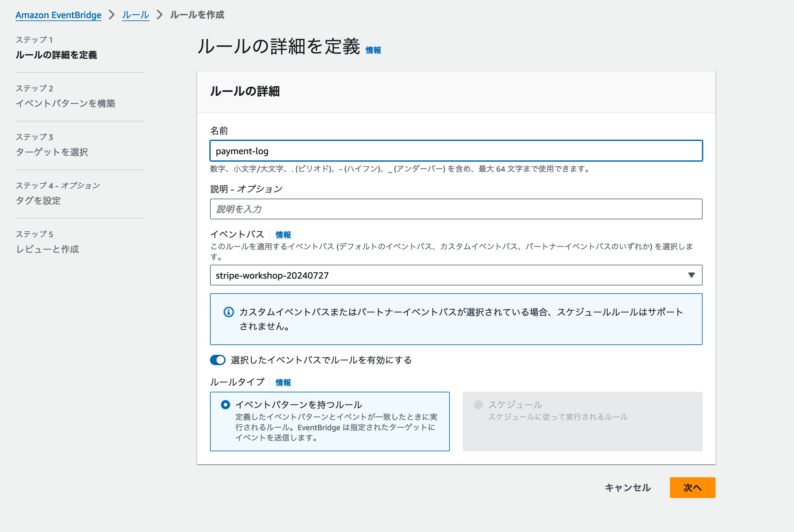Go to ステップ 5 レビューと作成
Viewport: 794px width, 532px height.
tap(48, 249)
